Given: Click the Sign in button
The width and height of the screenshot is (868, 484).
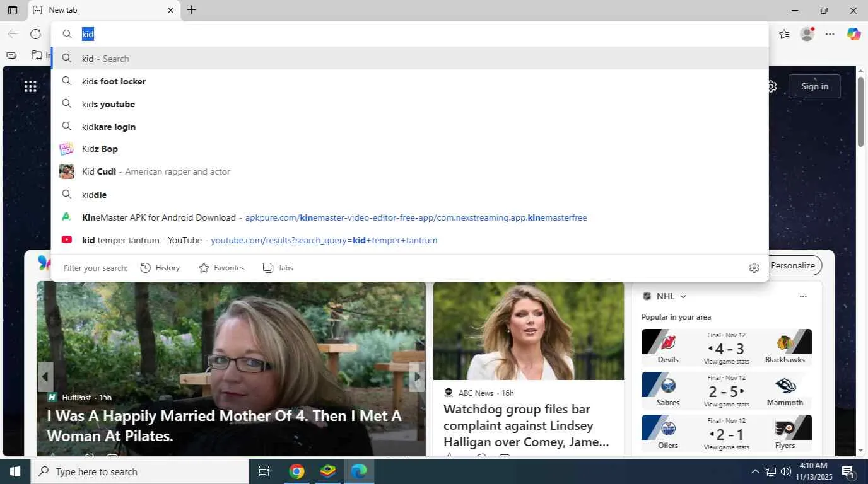Looking at the screenshot, I should click(814, 86).
